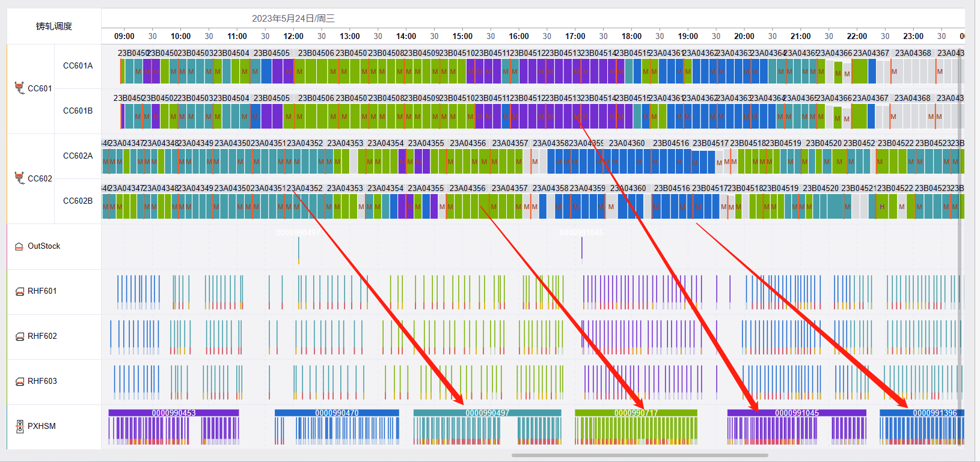Click the PXHSM rolling mill icon

(19, 427)
